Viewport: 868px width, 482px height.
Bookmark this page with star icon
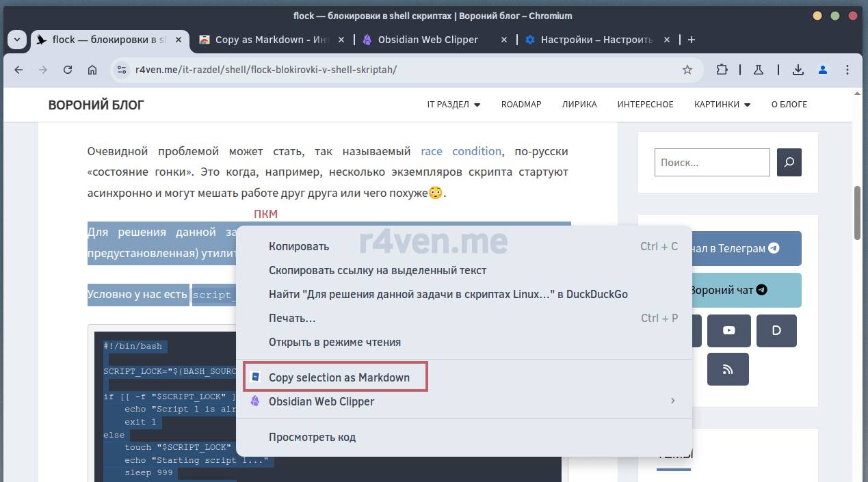(687, 70)
